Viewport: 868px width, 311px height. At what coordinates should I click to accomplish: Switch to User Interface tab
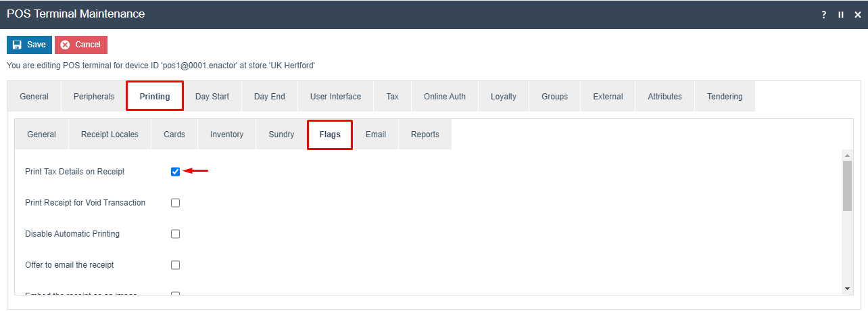pyautogui.click(x=335, y=97)
